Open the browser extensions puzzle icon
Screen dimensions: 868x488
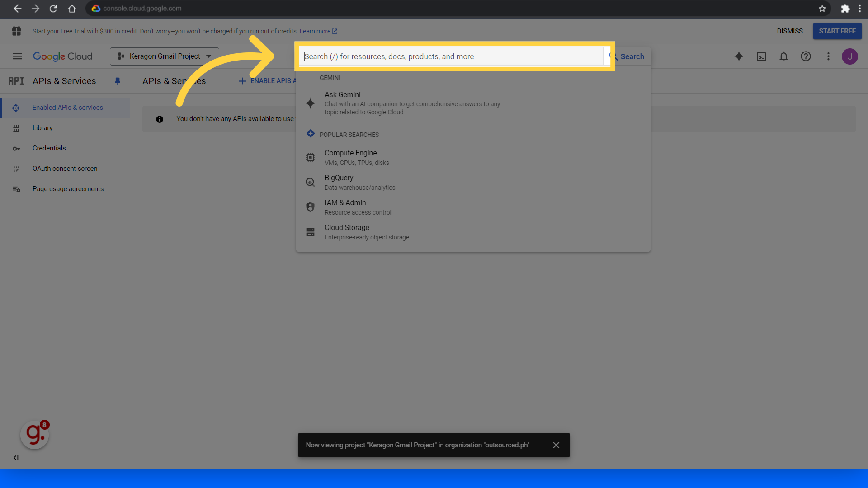[845, 9]
